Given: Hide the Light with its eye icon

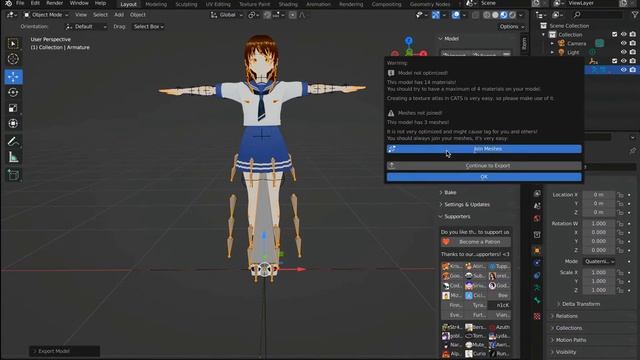Looking at the screenshot, I should click(x=623, y=52).
